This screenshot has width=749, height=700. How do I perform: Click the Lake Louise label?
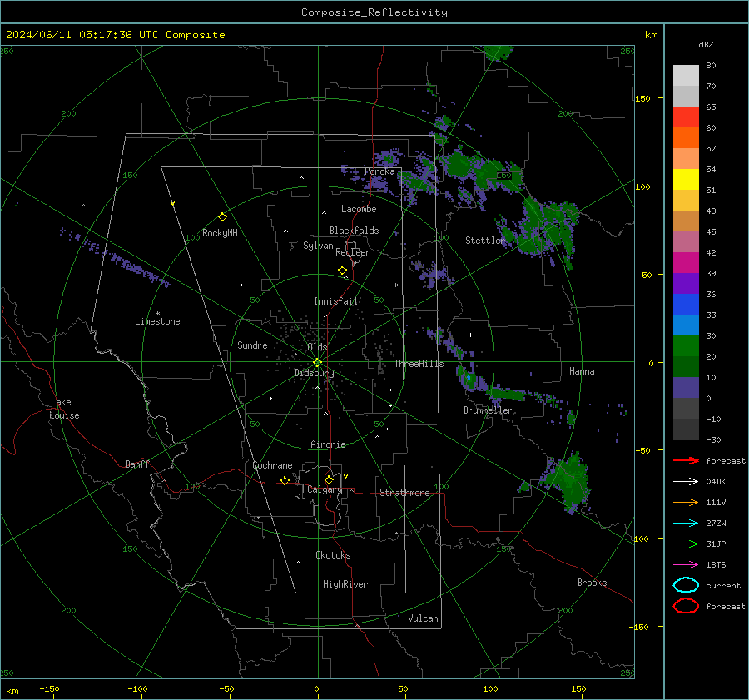pos(64,409)
